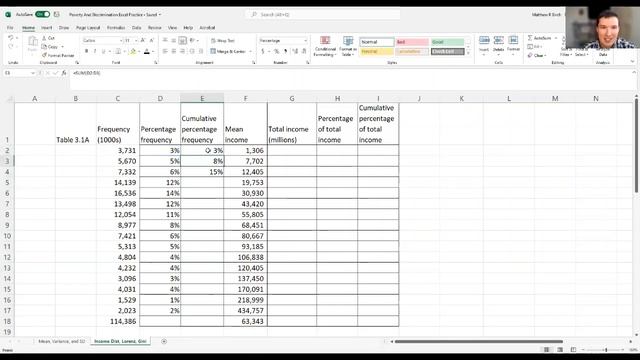Click Wrap Text
The width and height of the screenshot is (640, 360).
point(223,41)
